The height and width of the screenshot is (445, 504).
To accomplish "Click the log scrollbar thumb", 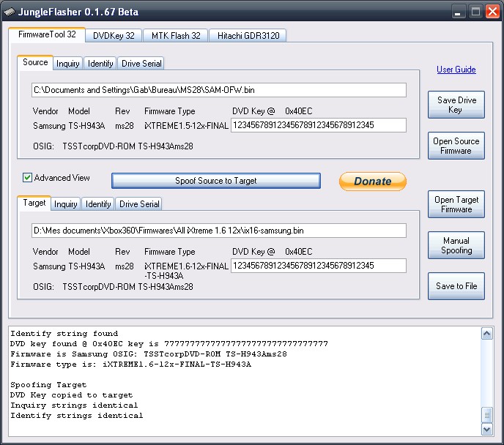I will click(486, 415).
